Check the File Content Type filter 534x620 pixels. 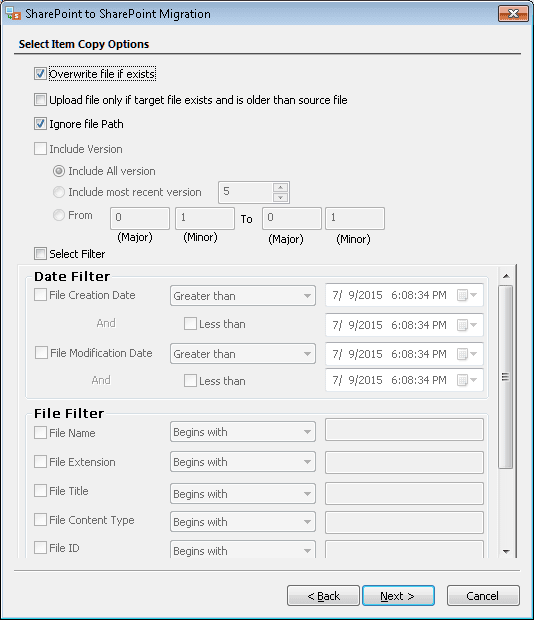click(40, 520)
